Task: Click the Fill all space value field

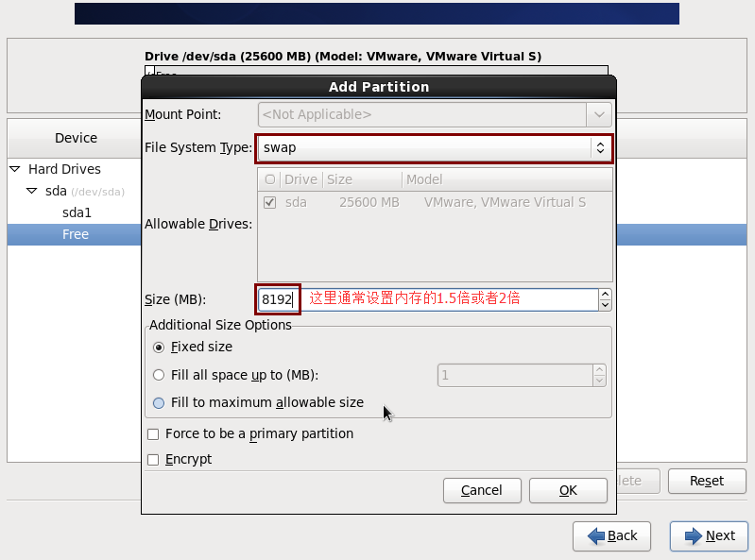Action: tap(515, 375)
